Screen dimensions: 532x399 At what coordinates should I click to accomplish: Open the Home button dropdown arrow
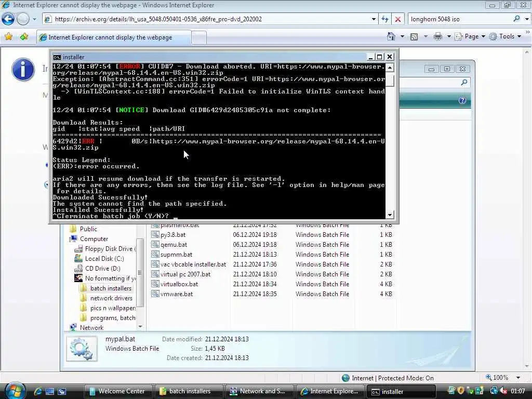point(403,36)
